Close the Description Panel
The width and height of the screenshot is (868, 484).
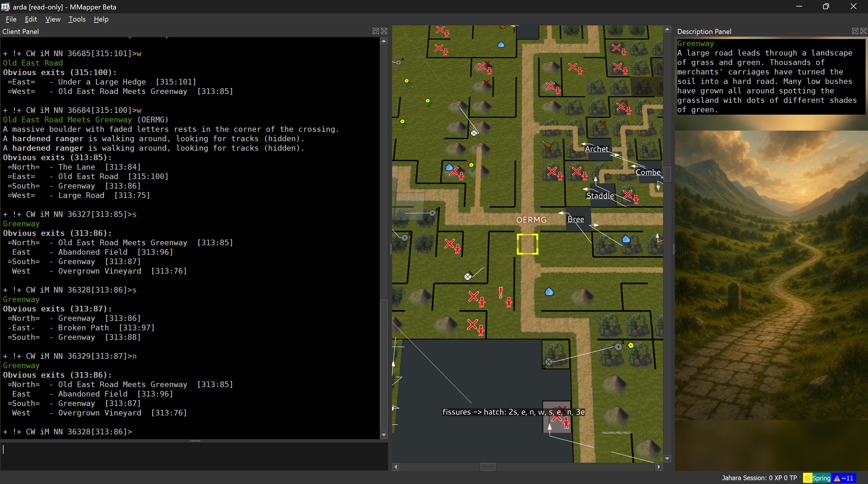coord(863,31)
